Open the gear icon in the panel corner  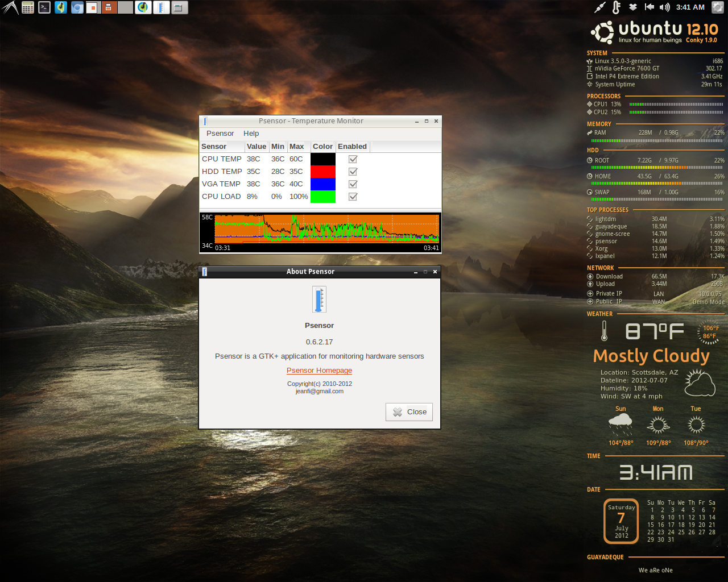click(x=718, y=7)
